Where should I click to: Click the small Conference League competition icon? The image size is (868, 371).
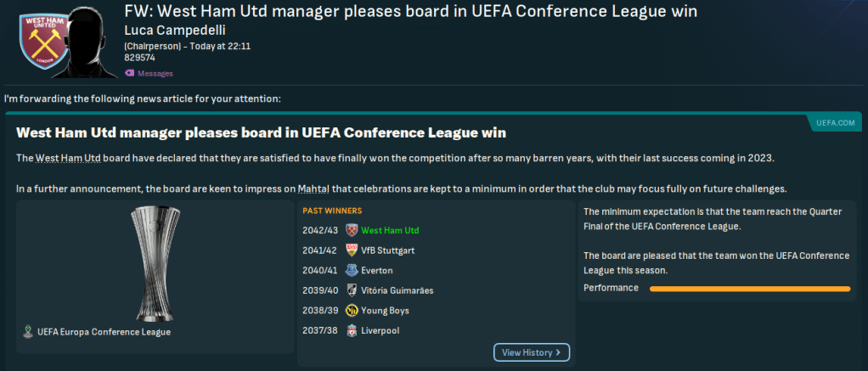tap(28, 332)
